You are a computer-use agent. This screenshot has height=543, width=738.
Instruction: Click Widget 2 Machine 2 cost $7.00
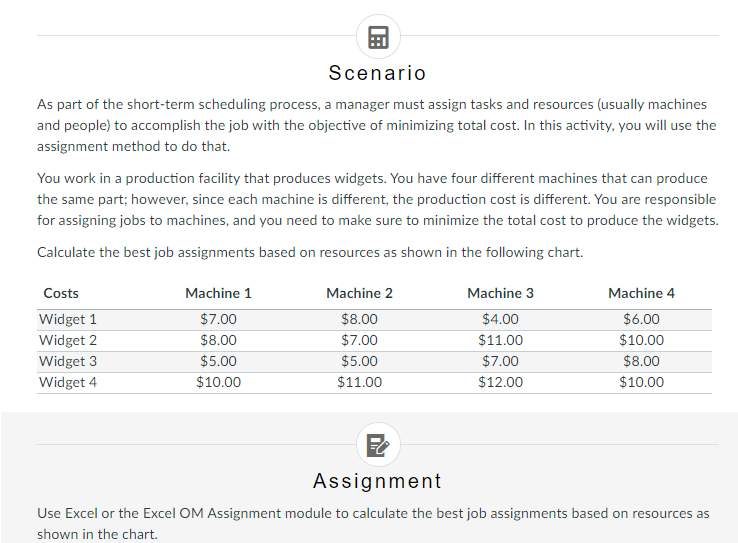[359, 340]
